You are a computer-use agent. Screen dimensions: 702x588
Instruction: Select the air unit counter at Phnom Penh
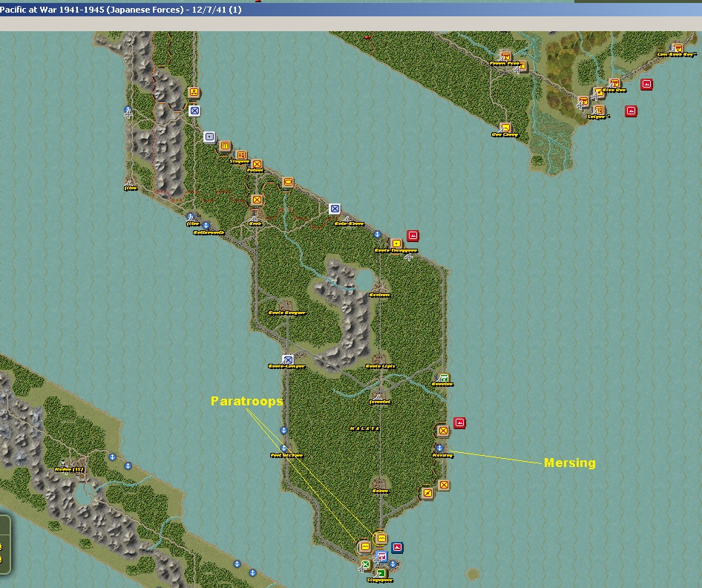506,57
